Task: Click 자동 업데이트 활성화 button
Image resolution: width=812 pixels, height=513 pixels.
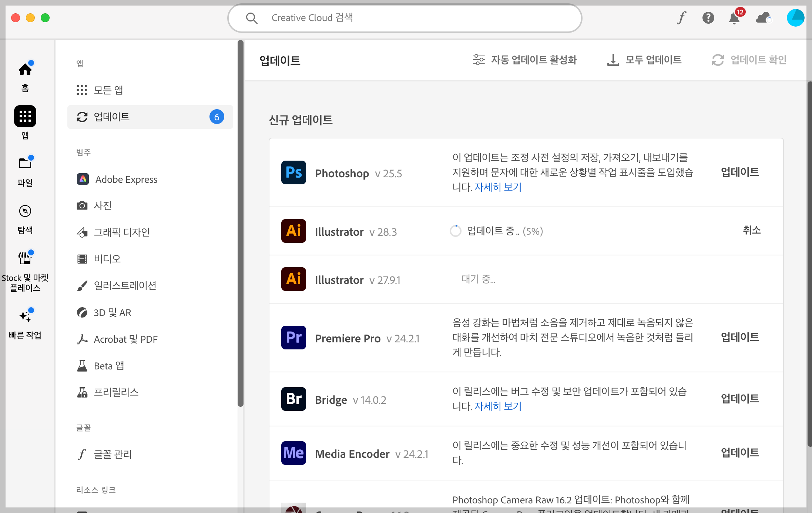Action: pyautogui.click(x=524, y=60)
